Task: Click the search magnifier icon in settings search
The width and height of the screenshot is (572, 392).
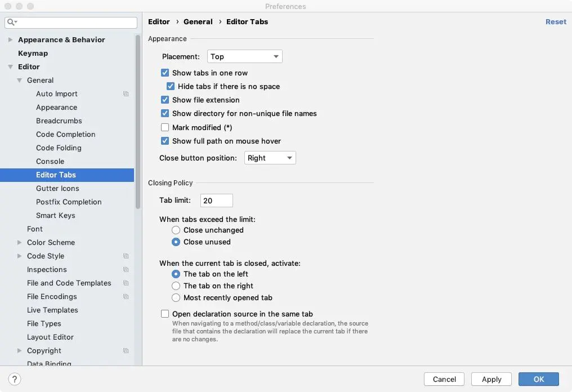Action: [11, 23]
